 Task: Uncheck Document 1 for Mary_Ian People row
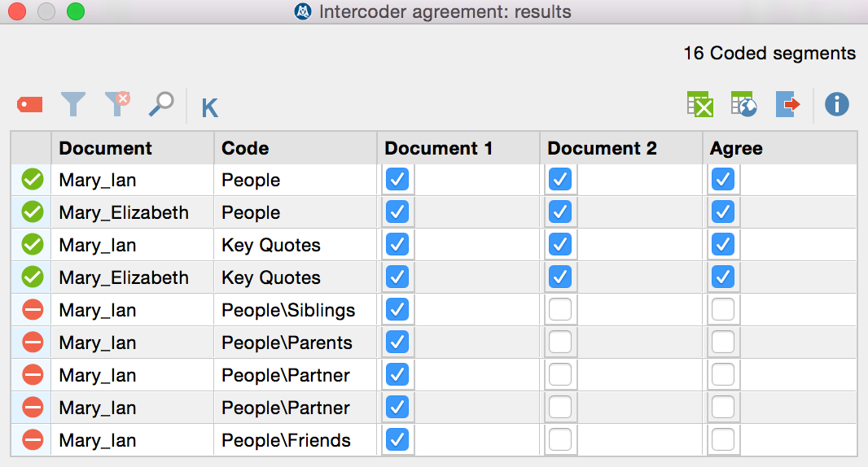(x=397, y=180)
